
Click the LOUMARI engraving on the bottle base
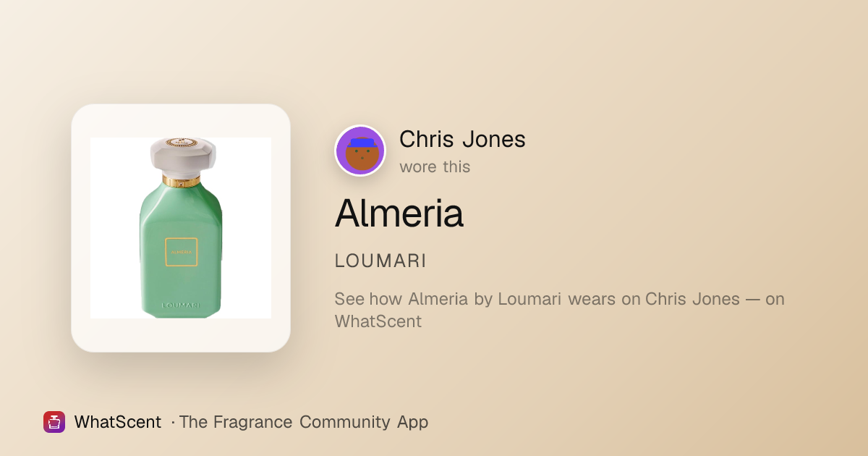tap(181, 305)
